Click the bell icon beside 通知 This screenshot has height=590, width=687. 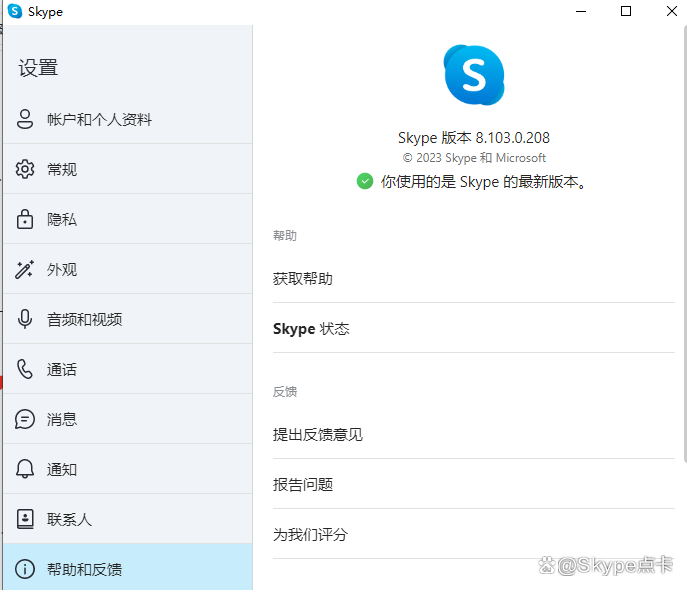pos(25,469)
